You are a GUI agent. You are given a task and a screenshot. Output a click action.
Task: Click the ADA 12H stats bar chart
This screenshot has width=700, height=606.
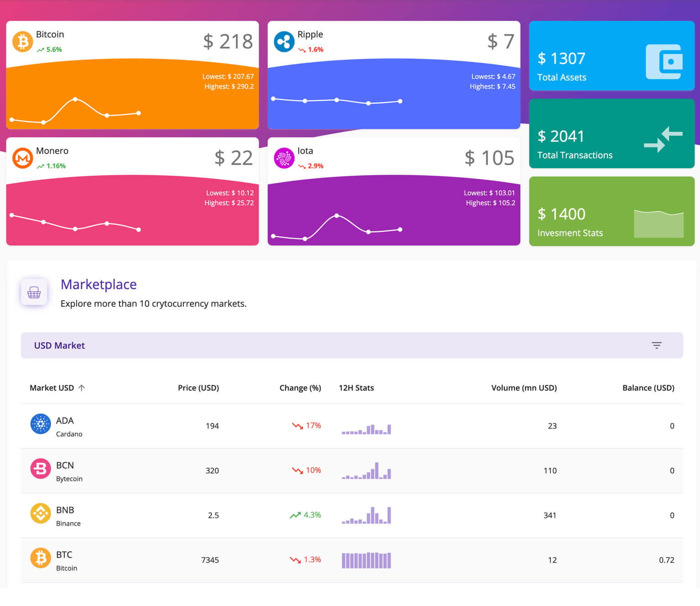point(366,429)
